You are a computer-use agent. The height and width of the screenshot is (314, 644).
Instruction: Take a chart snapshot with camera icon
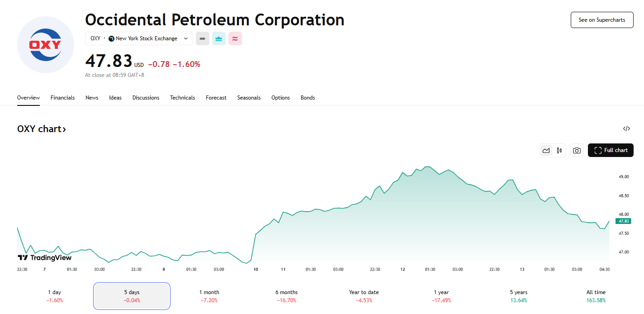pyautogui.click(x=577, y=150)
